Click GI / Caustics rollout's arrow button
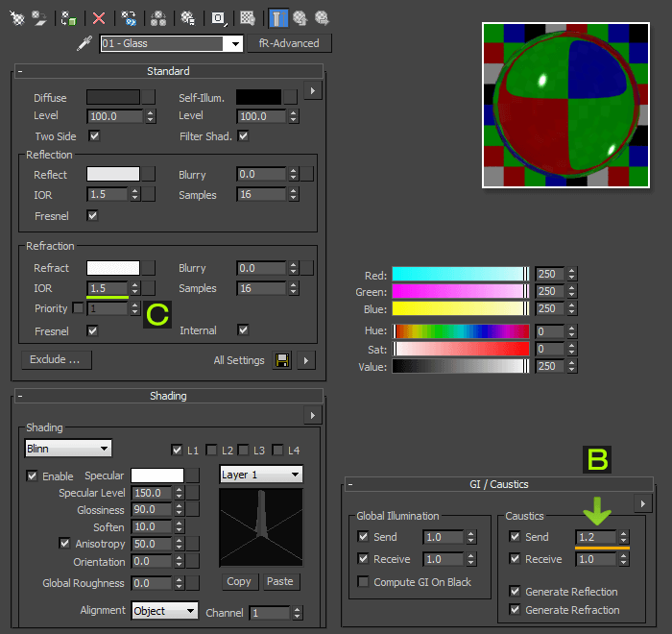The height and width of the screenshot is (634, 672). (x=643, y=503)
